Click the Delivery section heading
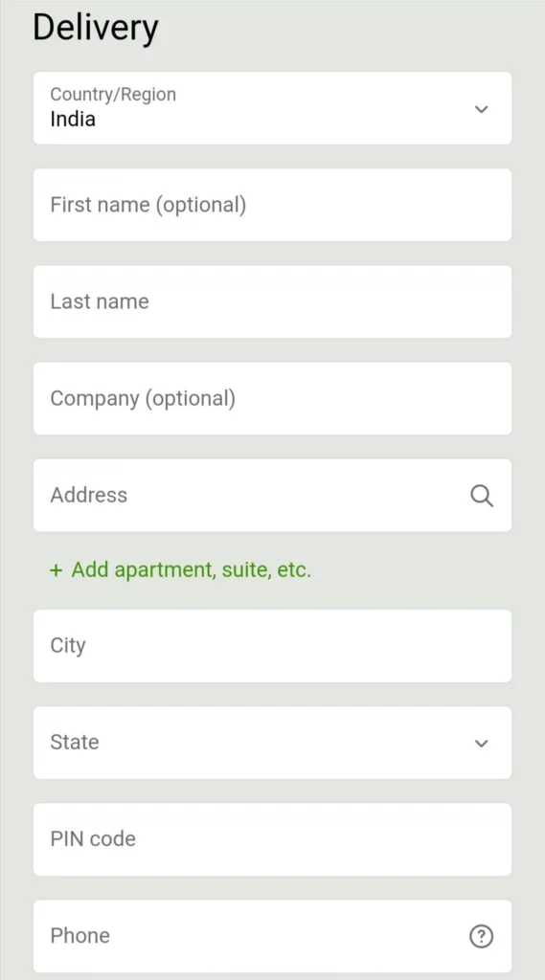 (96, 28)
